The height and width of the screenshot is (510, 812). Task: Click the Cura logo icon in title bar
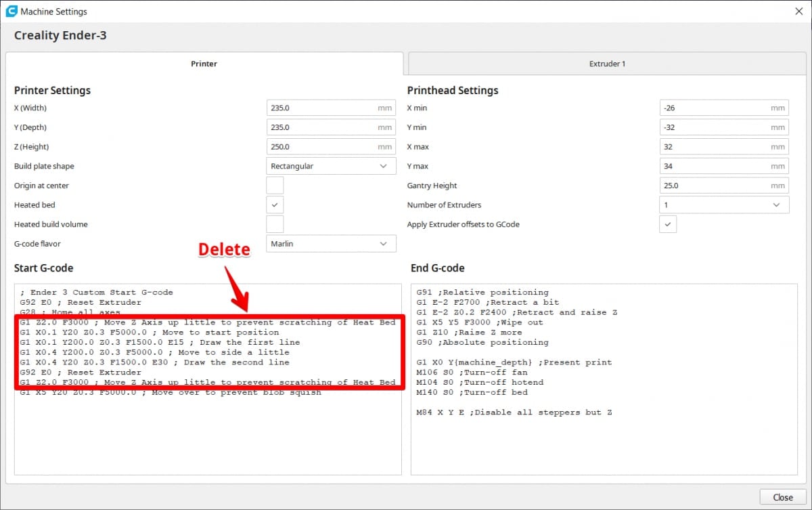click(x=11, y=12)
